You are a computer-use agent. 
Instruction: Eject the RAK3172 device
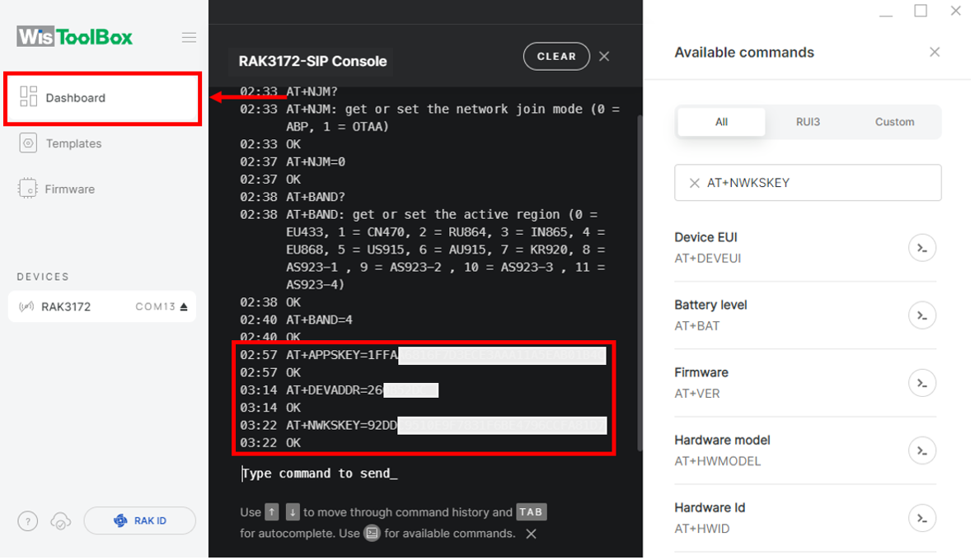click(x=184, y=307)
